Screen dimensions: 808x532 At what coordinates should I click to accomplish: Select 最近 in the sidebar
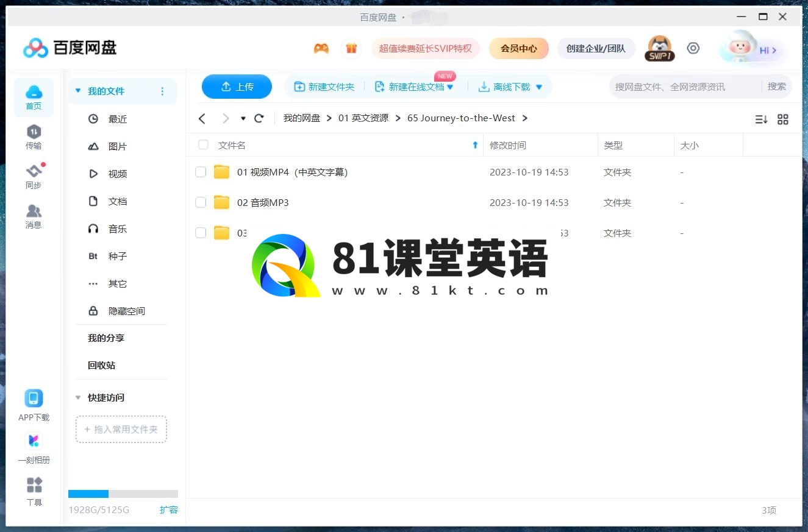coord(118,119)
